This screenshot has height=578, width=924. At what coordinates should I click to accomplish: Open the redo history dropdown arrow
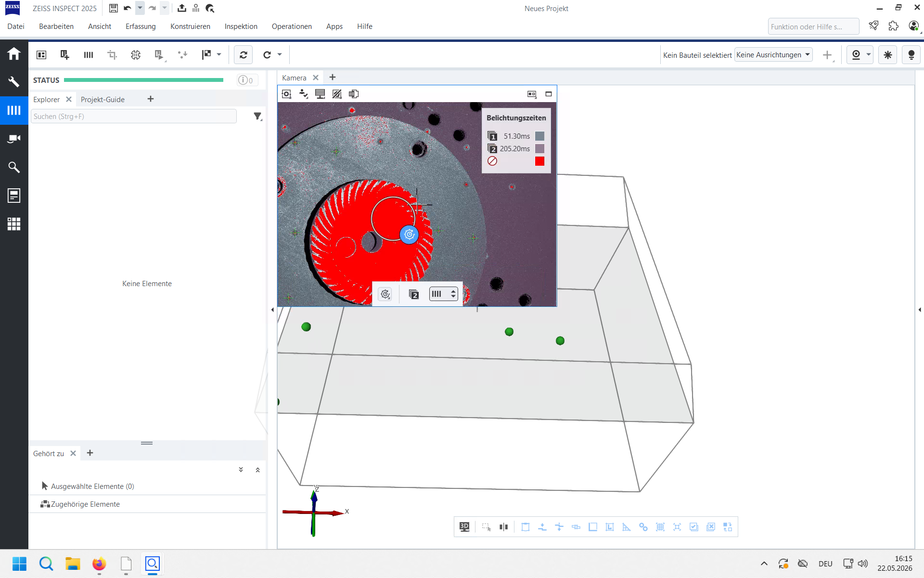(x=165, y=8)
